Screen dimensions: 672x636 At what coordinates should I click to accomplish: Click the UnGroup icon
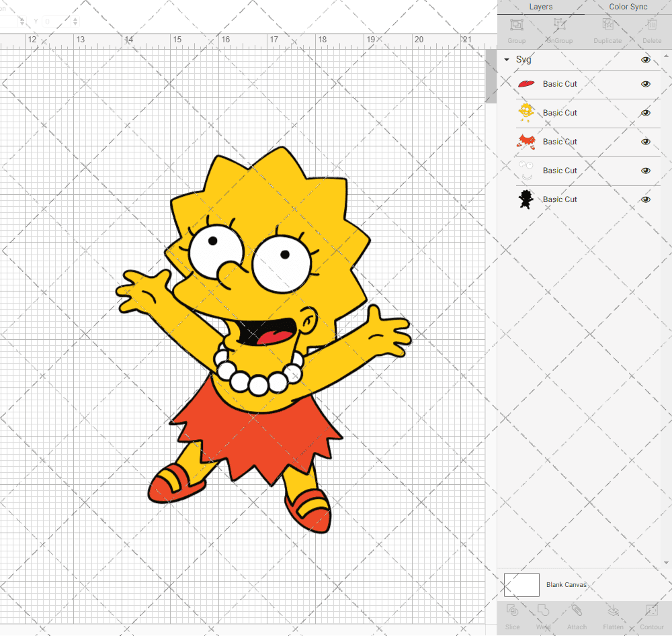pyautogui.click(x=559, y=25)
